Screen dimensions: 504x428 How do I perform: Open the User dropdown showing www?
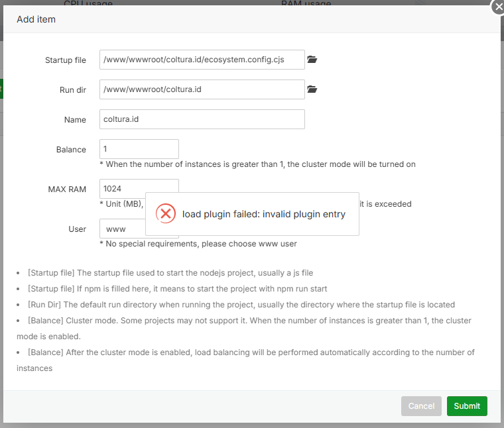pyautogui.click(x=123, y=229)
